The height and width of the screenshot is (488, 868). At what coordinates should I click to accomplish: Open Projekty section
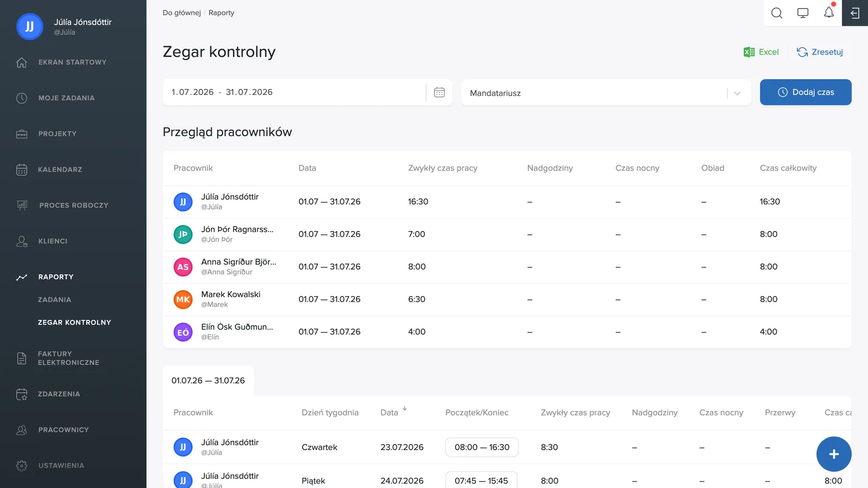tap(57, 134)
